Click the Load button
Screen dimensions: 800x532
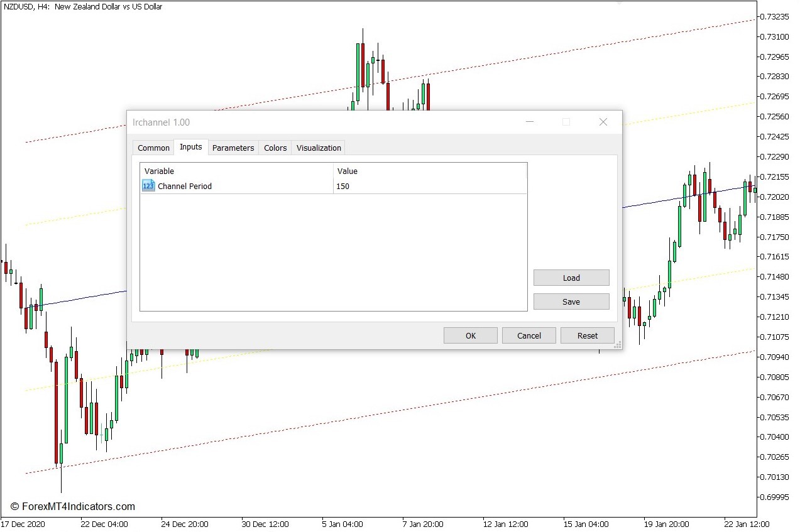pos(571,278)
